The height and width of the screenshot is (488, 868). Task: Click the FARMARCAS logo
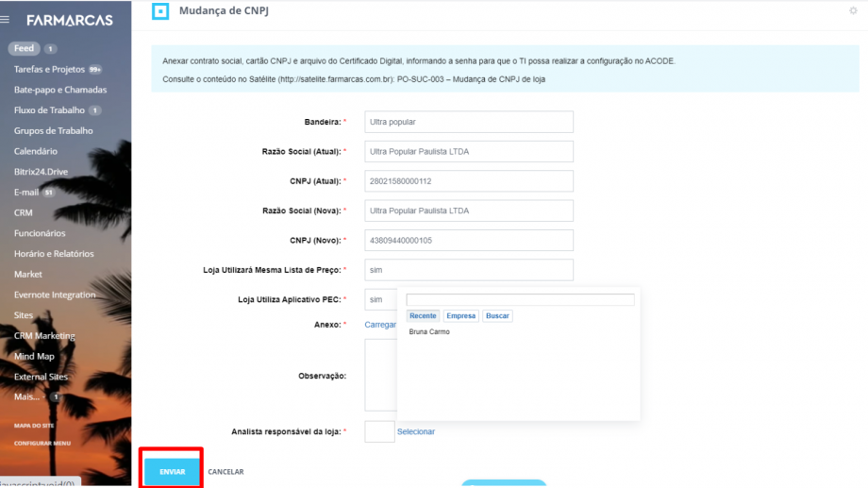click(x=69, y=20)
